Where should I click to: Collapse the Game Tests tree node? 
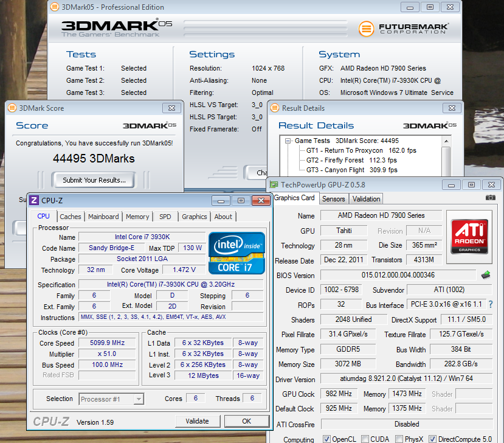(x=288, y=141)
